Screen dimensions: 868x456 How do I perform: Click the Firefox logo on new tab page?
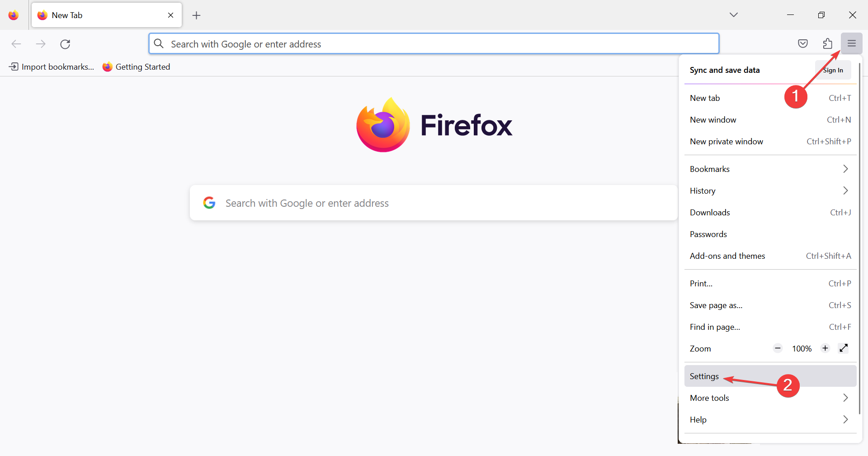click(383, 125)
